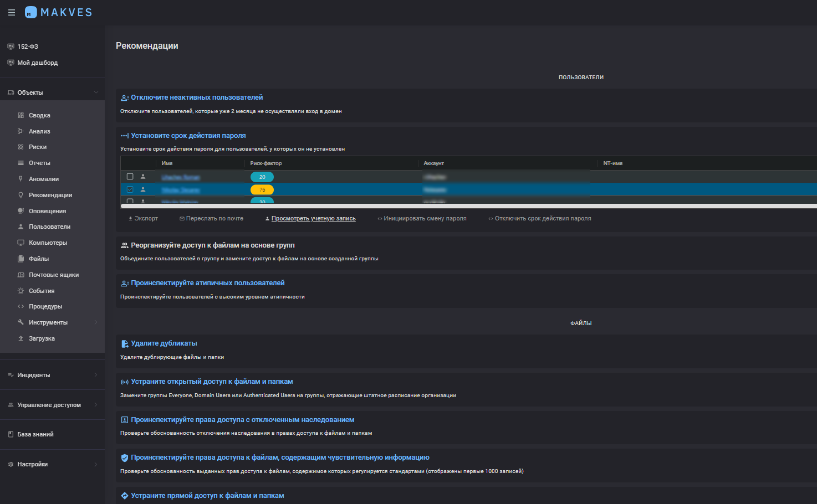Click the Мой дашборд icon
This screenshot has width=817, height=504.
(x=11, y=63)
